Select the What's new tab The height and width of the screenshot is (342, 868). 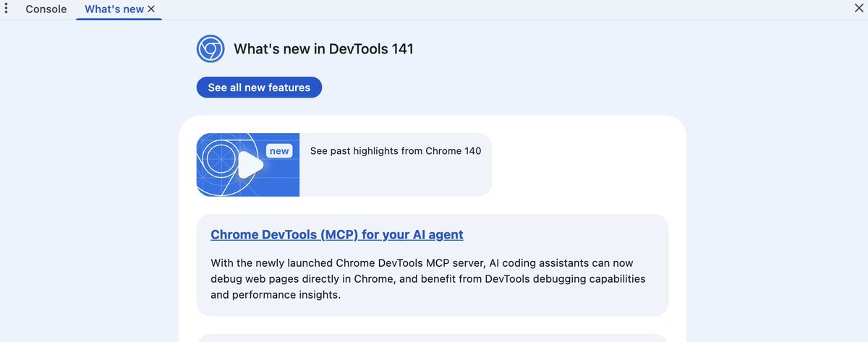pos(114,9)
